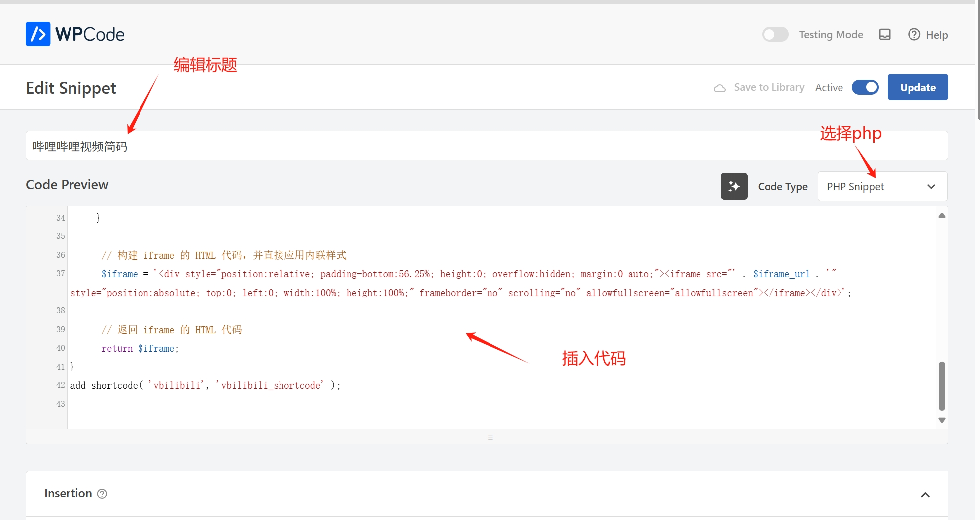
Task: Click line number 36 in the gutter
Action: coord(61,255)
